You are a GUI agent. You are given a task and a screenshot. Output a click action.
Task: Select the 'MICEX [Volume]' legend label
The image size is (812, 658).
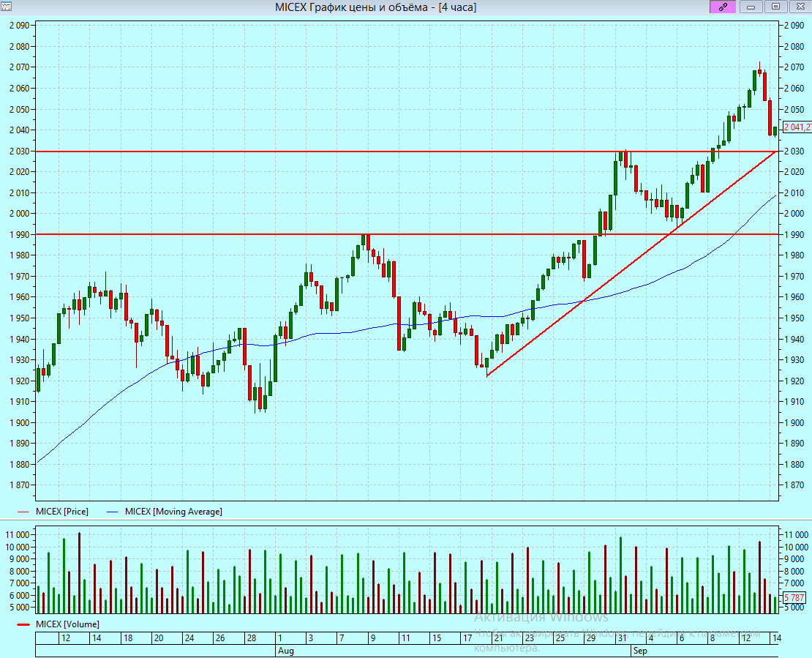click(x=67, y=624)
